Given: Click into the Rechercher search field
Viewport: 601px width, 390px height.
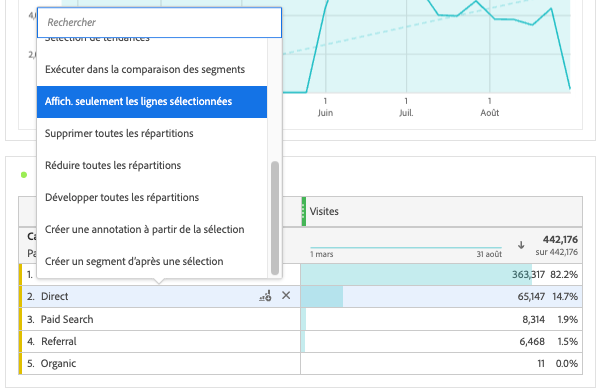Looking at the screenshot, I should 159,22.
